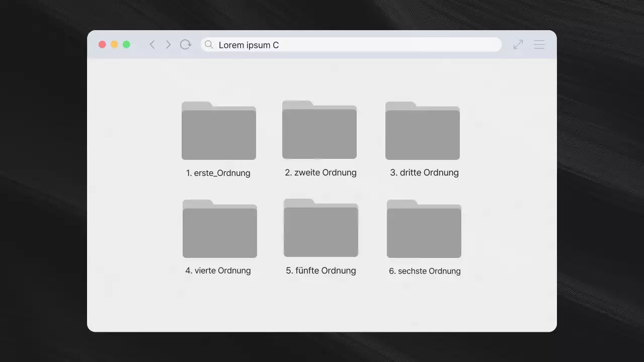Open the folder "5. fünfte Ordnung"

(321, 229)
